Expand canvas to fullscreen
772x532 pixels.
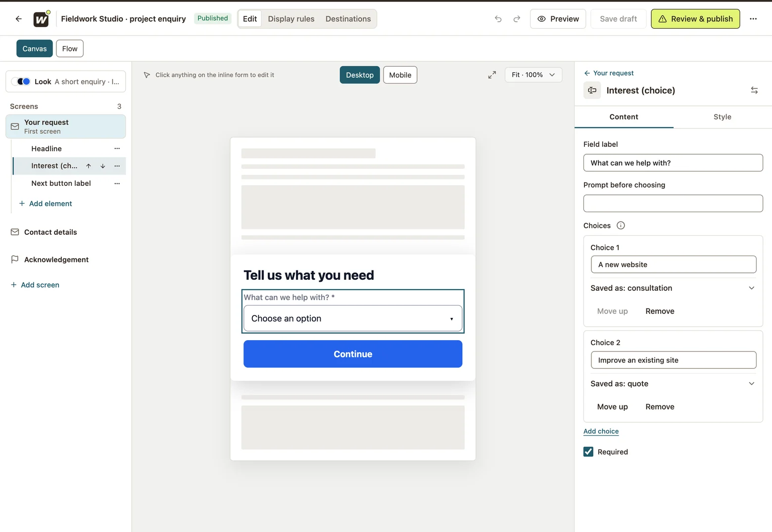point(492,75)
